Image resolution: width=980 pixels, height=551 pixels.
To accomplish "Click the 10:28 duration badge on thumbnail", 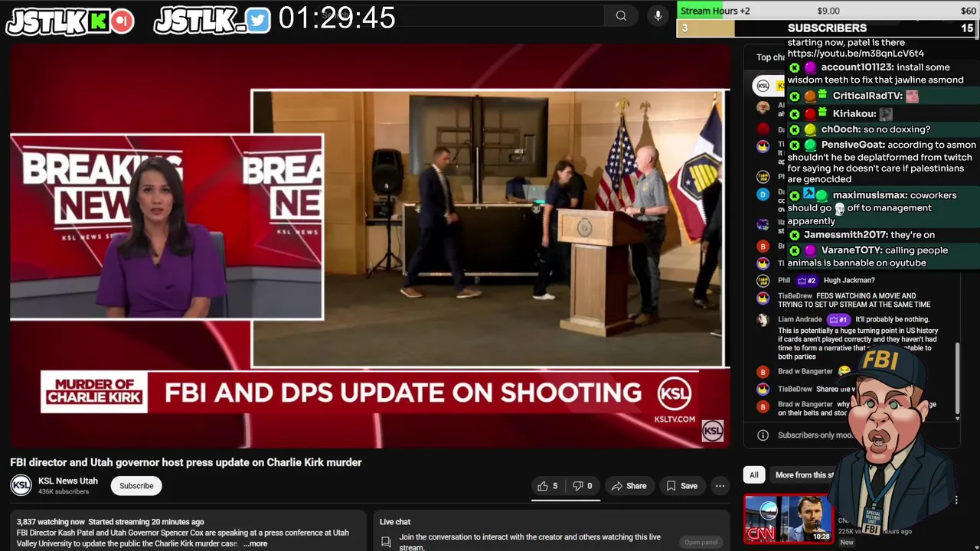I will pyautogui.click(x=821, y=536).
